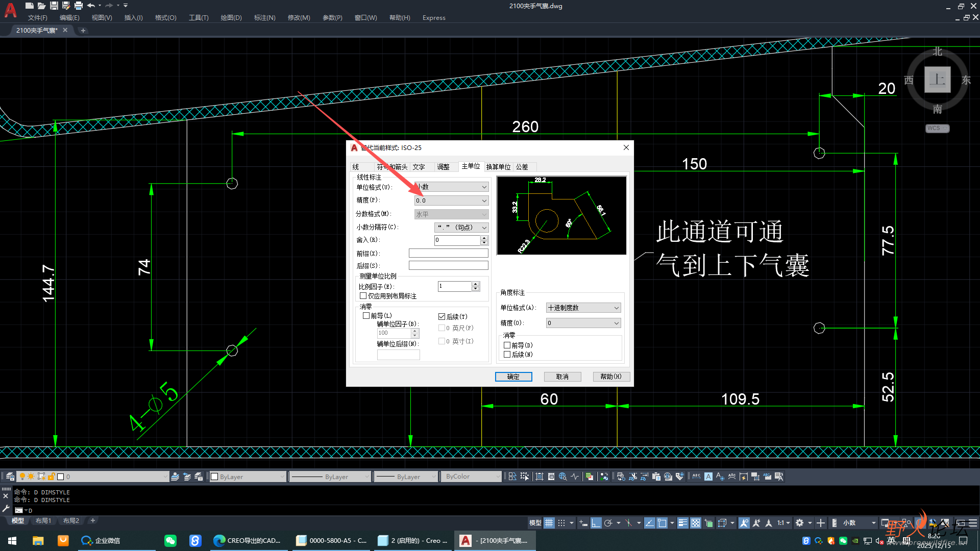
Task: Check the apply to layout dimensions only box
Action: tap(363, 296)
